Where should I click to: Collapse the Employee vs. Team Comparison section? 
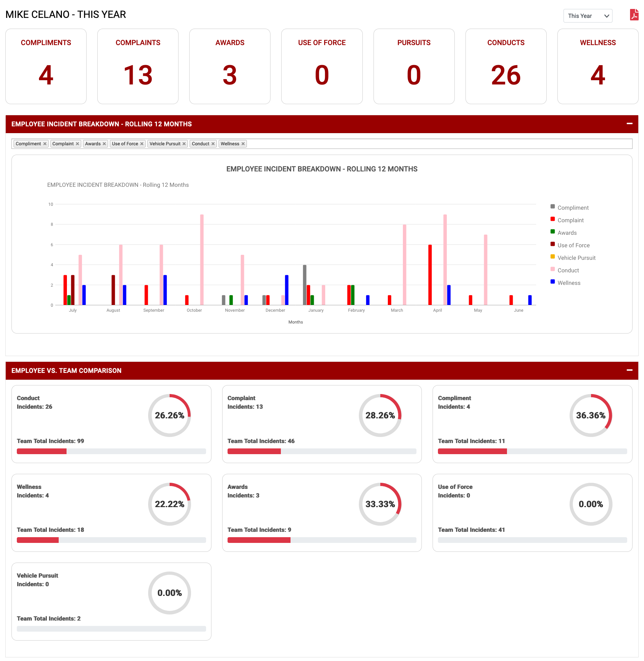point(629,370)
